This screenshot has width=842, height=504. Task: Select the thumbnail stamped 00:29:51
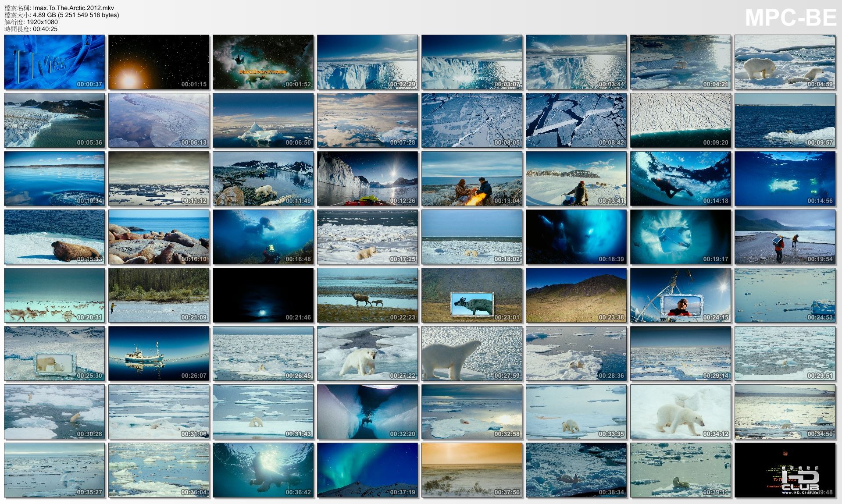click(x=785, y=354)
